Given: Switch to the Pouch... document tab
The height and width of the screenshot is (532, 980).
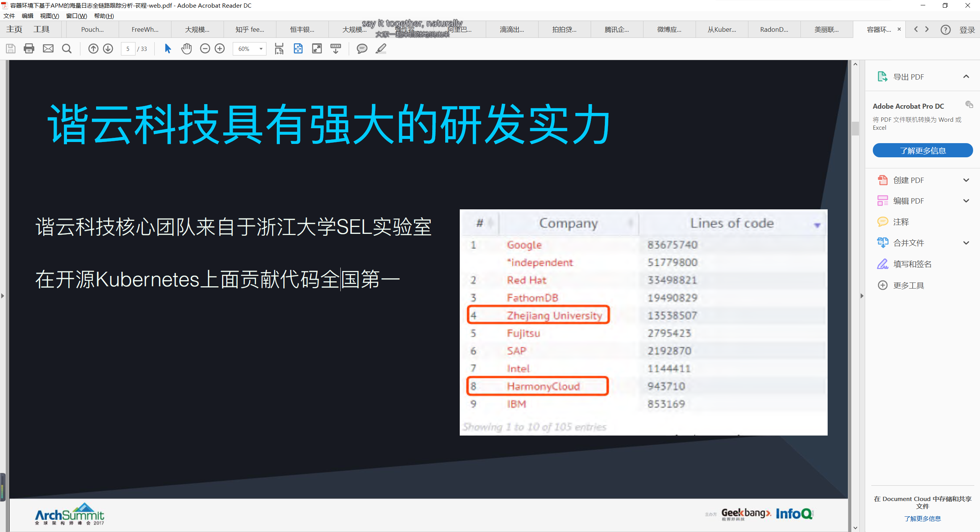Looking at the screenshot, I should point(92,29).
